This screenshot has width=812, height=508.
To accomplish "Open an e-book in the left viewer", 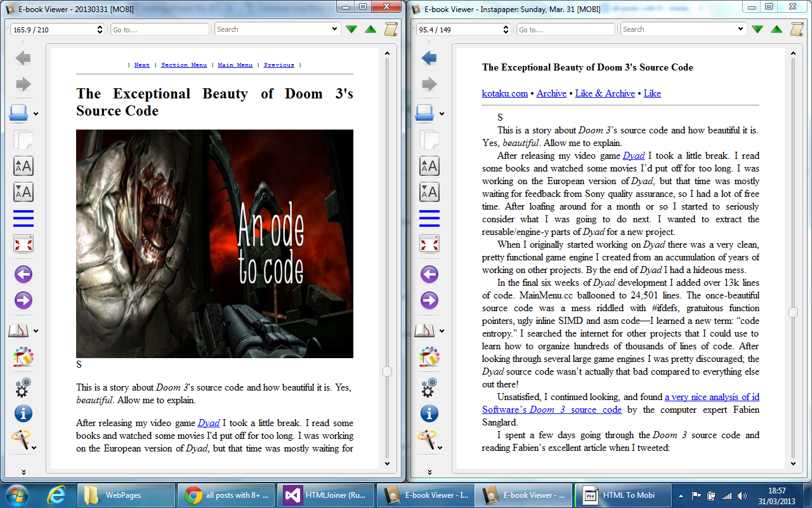I will tap(18, 113).
